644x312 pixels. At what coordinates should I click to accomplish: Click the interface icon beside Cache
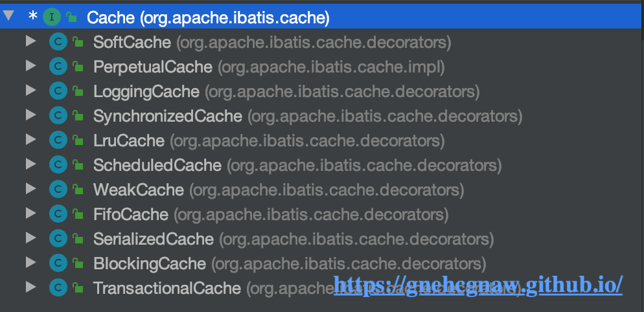click(52, 17)
